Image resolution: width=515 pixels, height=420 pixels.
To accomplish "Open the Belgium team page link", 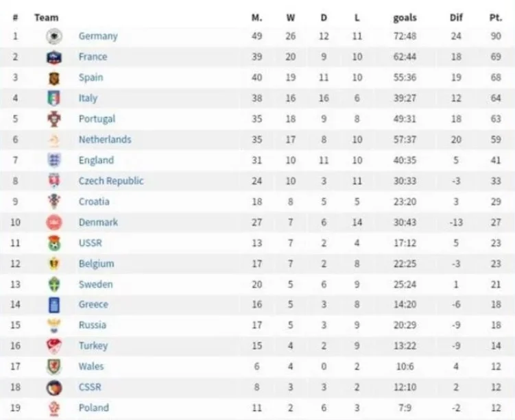I will (96, 264).
